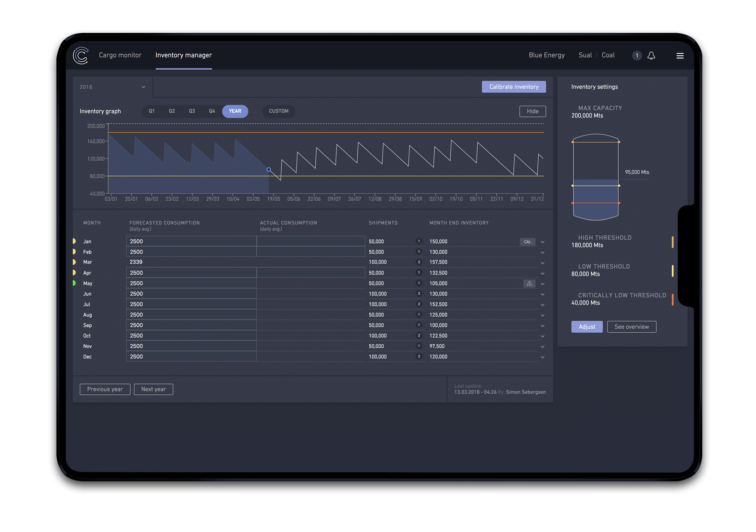Click the green May status indicator

click(x=74, y=283)
